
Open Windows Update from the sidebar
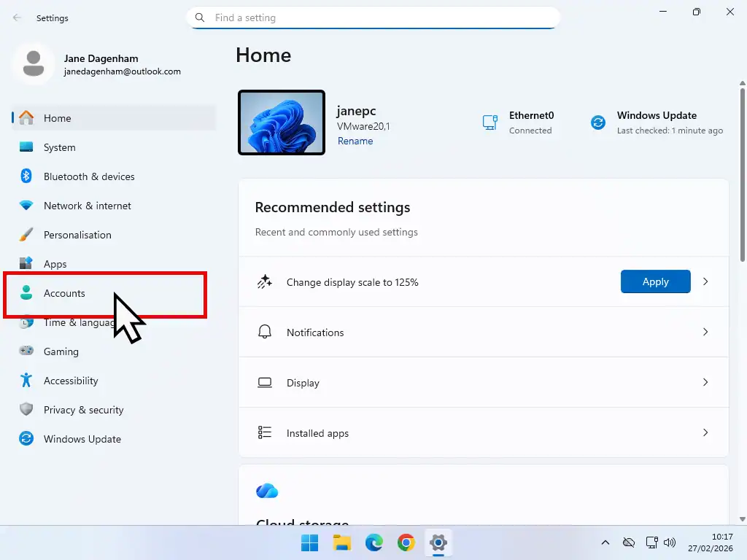82,439
